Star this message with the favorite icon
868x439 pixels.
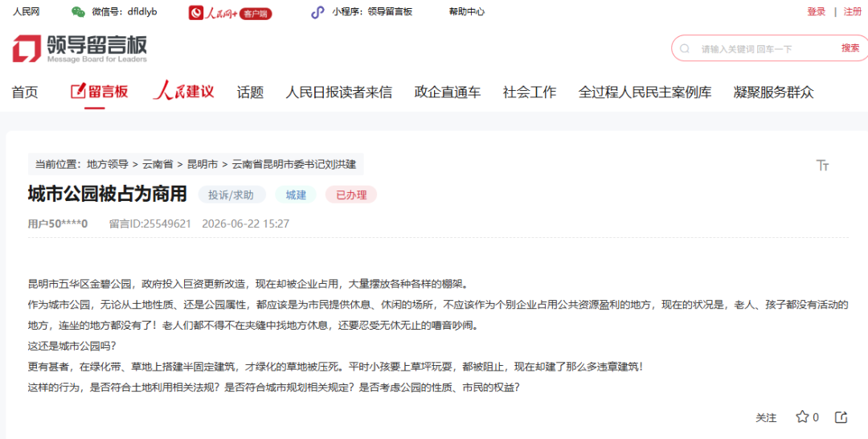802,416
